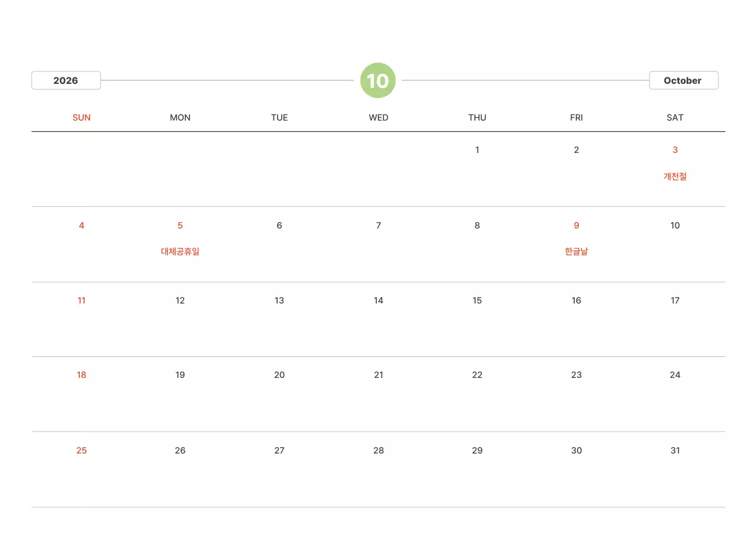The height and width of the screenshot is (541, 756).
Task: Click the 개천절 holiday label
Action: click(675, 176)
